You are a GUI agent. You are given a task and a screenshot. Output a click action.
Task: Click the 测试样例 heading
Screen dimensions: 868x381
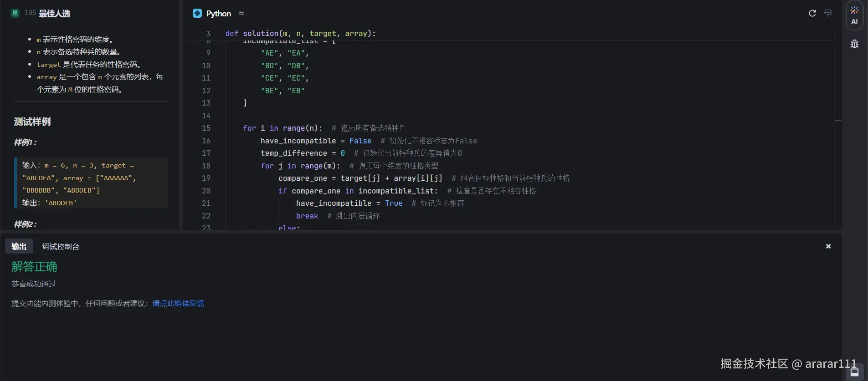(x=32, y=122)
